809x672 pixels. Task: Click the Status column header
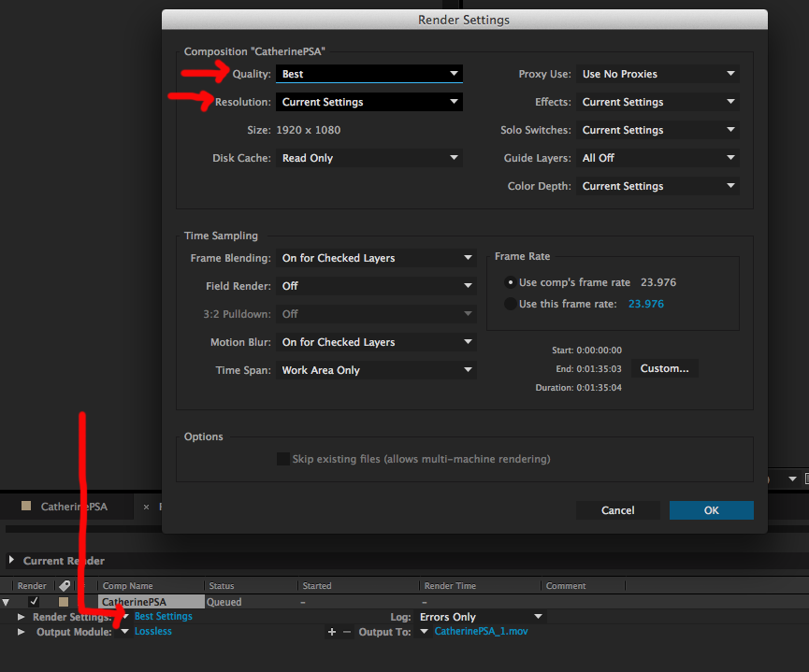222,586
